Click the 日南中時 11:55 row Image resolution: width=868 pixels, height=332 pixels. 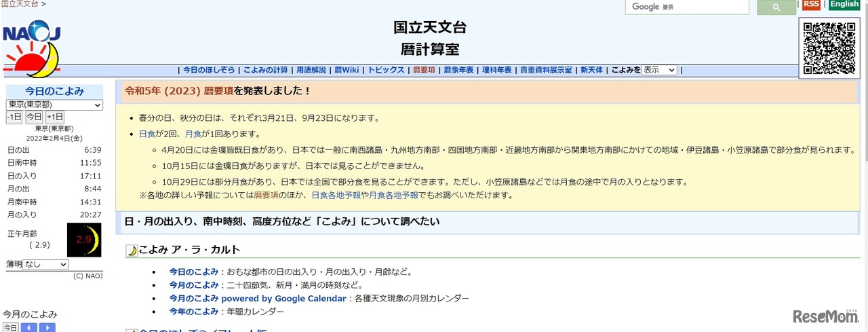(x=54, y=163)
